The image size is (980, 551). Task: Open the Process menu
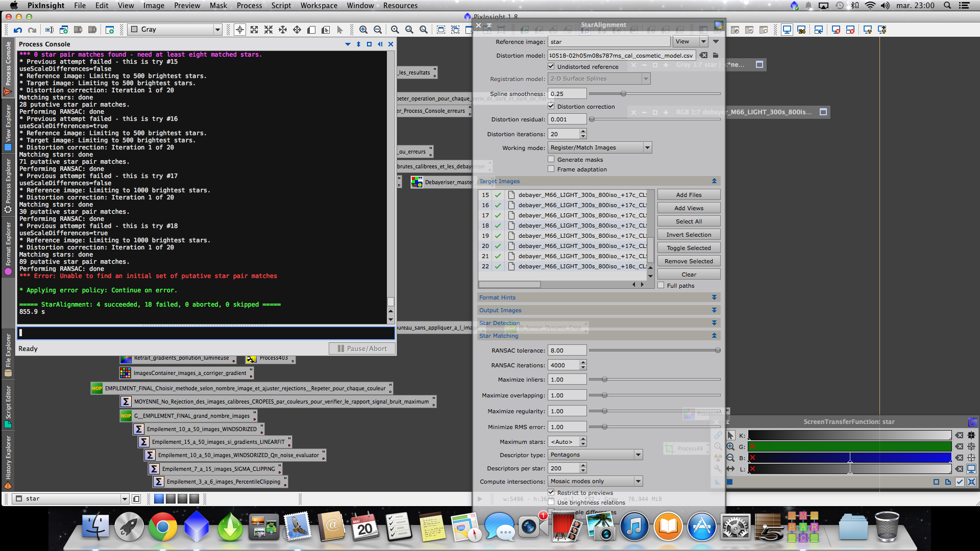[249, 6]
